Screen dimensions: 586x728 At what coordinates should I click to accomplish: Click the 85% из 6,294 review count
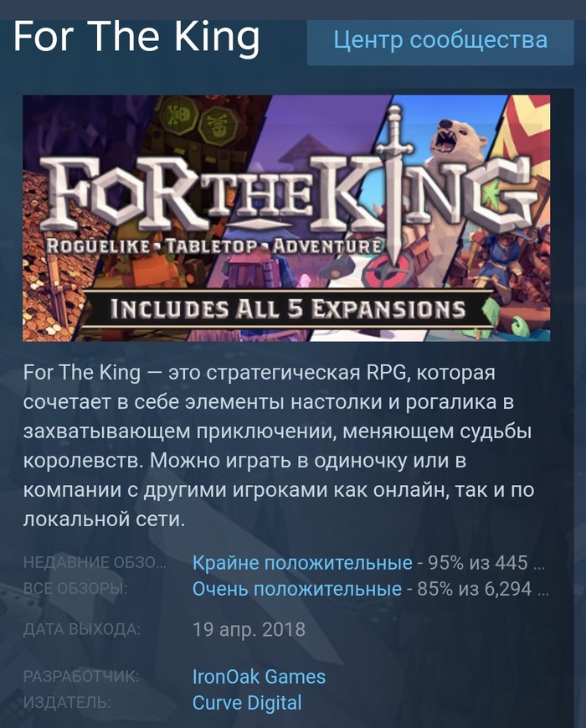coord(483,589)
